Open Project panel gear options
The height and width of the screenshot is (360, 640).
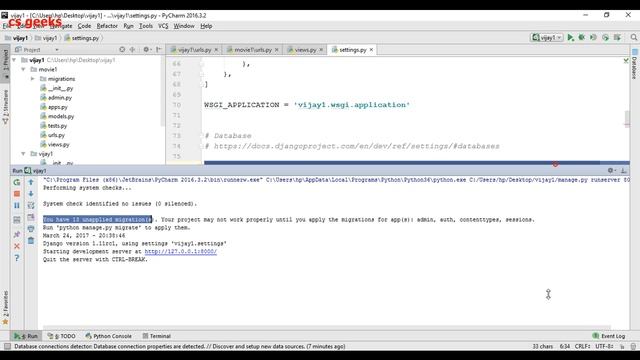tap(147, 49)
